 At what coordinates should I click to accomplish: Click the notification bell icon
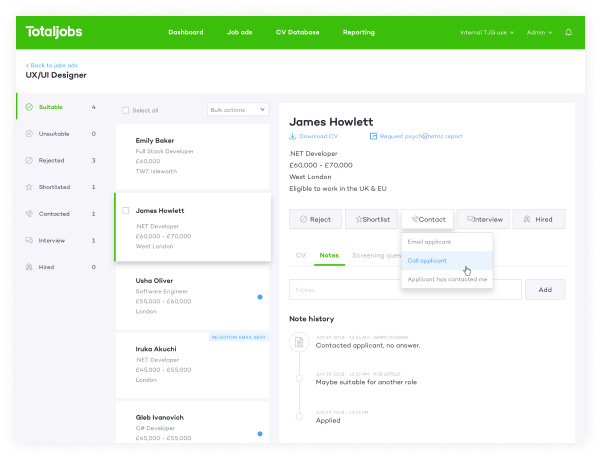[569, 32]
